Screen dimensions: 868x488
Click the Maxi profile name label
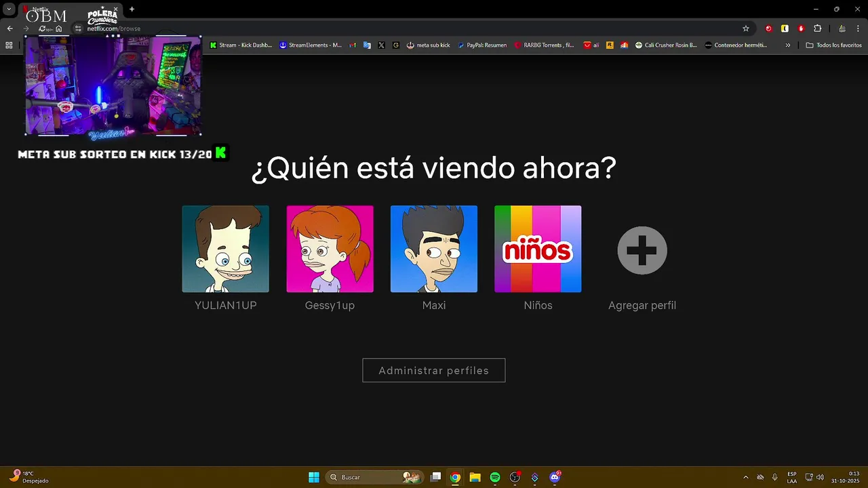pos(434,306)
